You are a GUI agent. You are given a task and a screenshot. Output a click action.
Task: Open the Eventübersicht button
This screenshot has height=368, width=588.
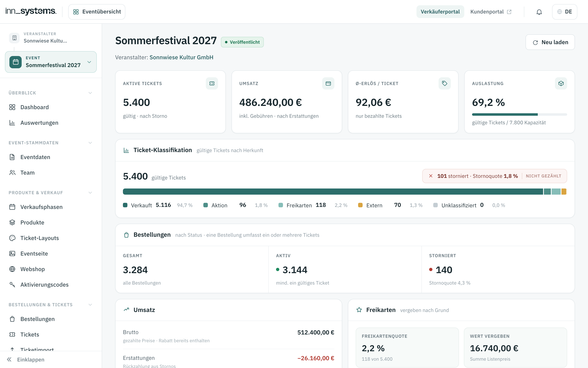pos(97,12)
